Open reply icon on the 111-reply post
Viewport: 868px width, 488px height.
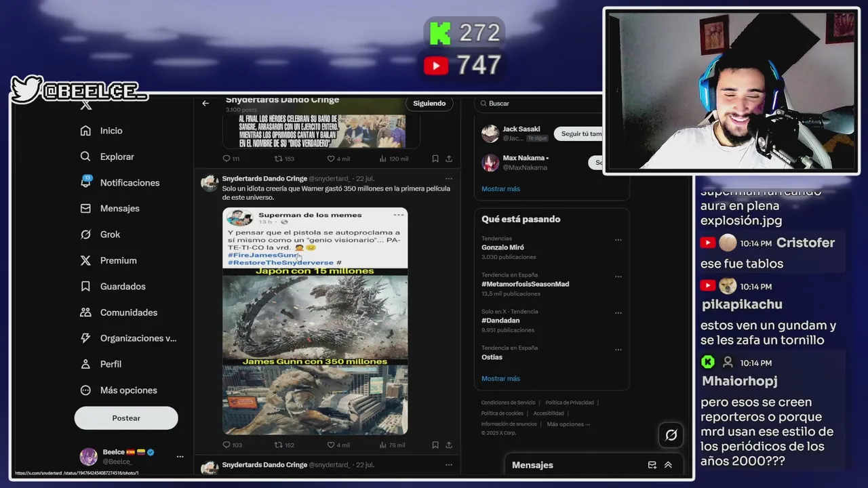coord(227,159)
